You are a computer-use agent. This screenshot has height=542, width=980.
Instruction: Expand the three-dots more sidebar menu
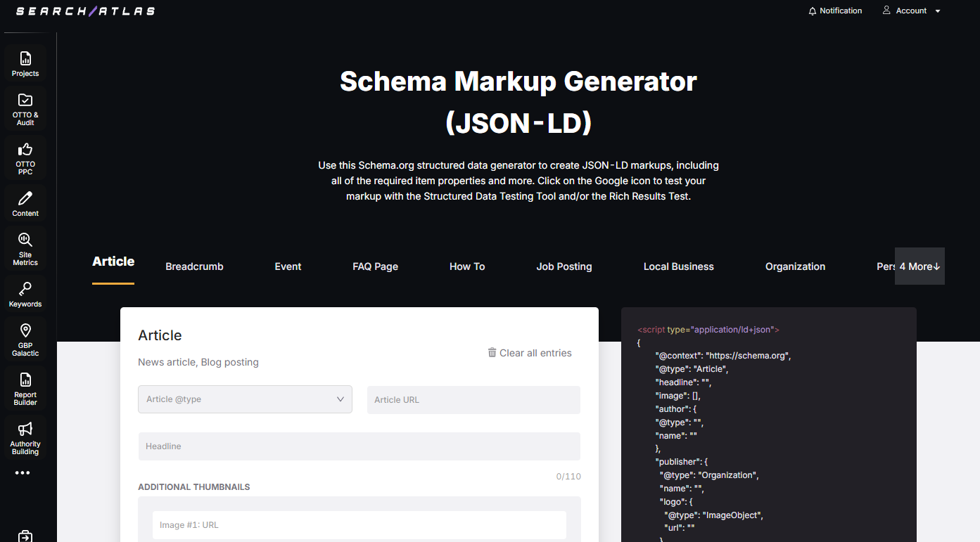click(x=23, y=473)
